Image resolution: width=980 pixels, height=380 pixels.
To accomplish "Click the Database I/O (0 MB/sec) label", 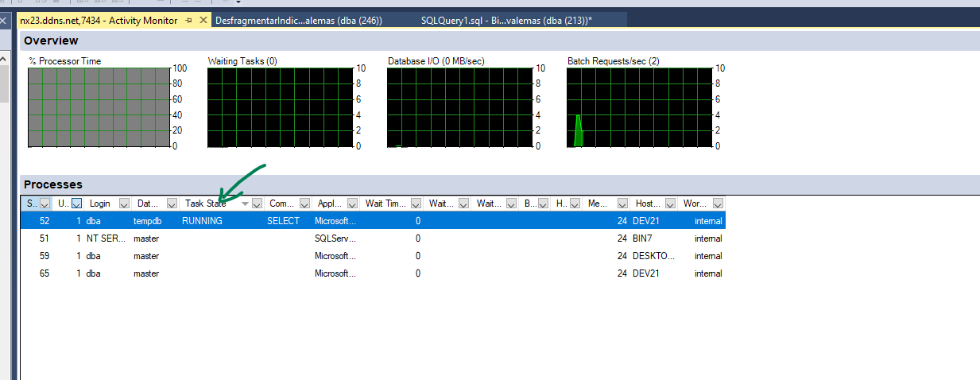I will [x=436, y=61].
